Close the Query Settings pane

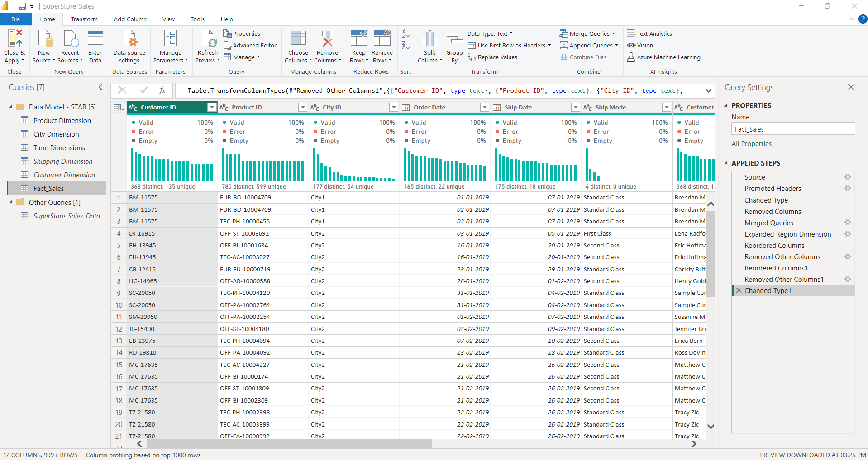point(851,87)
